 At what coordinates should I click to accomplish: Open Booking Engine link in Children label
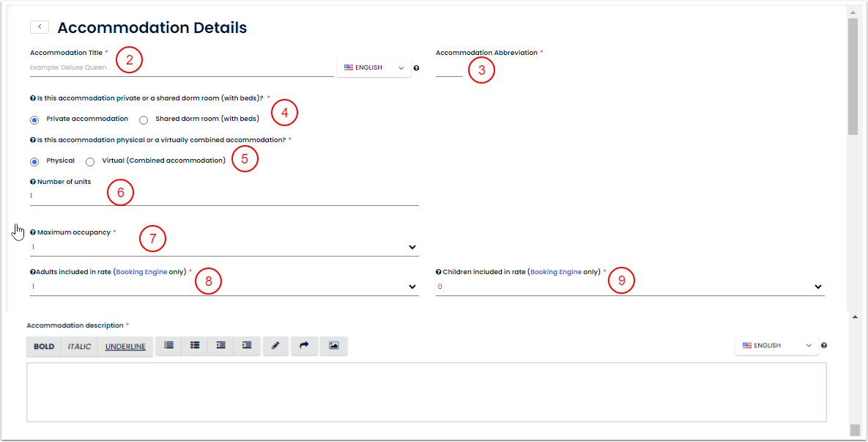556,272
